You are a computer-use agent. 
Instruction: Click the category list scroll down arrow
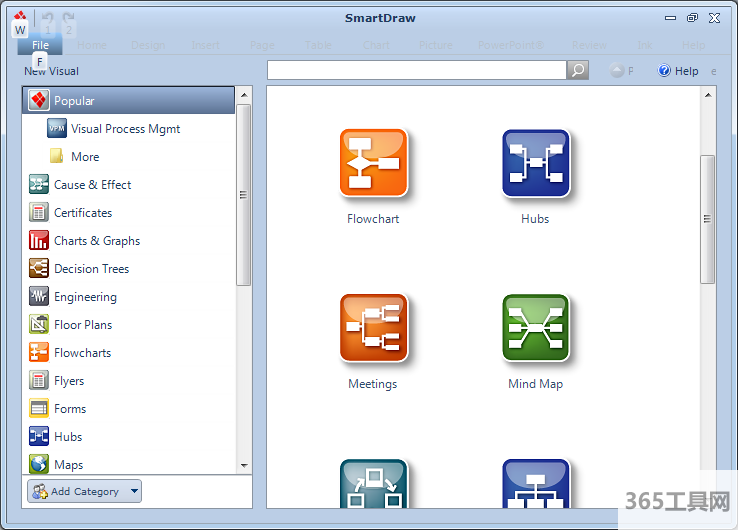click(244, 465)
